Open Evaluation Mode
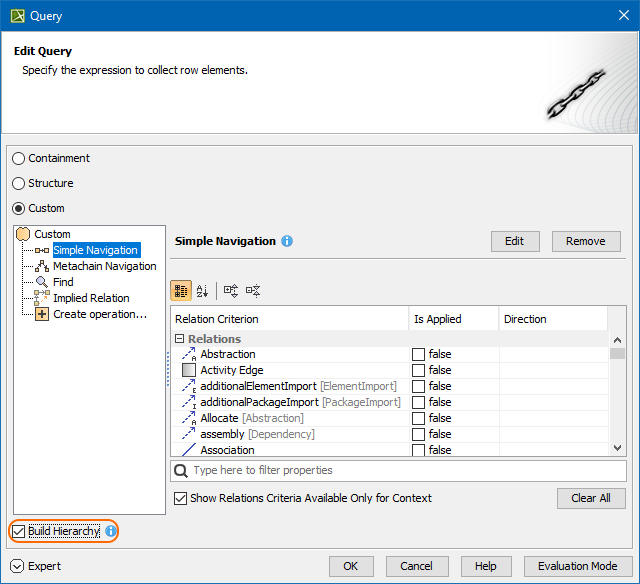This screenshot has width=640, height=584. (x=578, y=566)
